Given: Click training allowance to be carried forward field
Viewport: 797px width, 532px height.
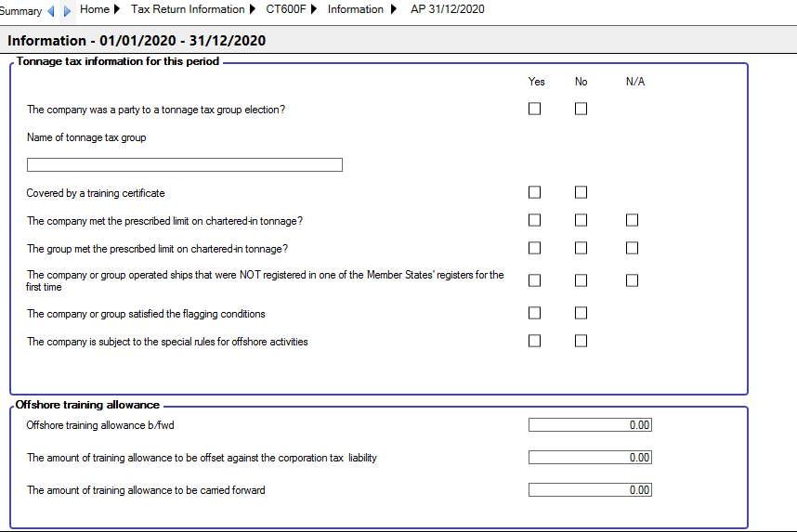Looking at the screenshot, I should coord(590,490).
